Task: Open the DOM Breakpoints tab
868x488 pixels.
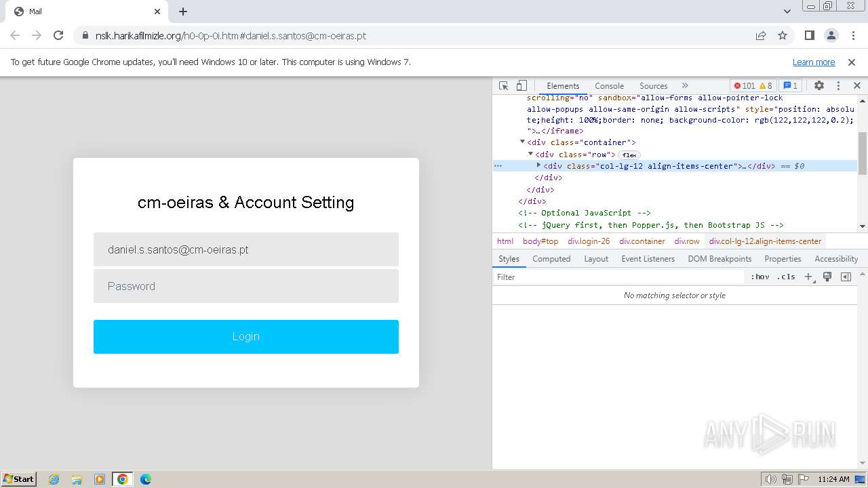Action: coord(719,259)
